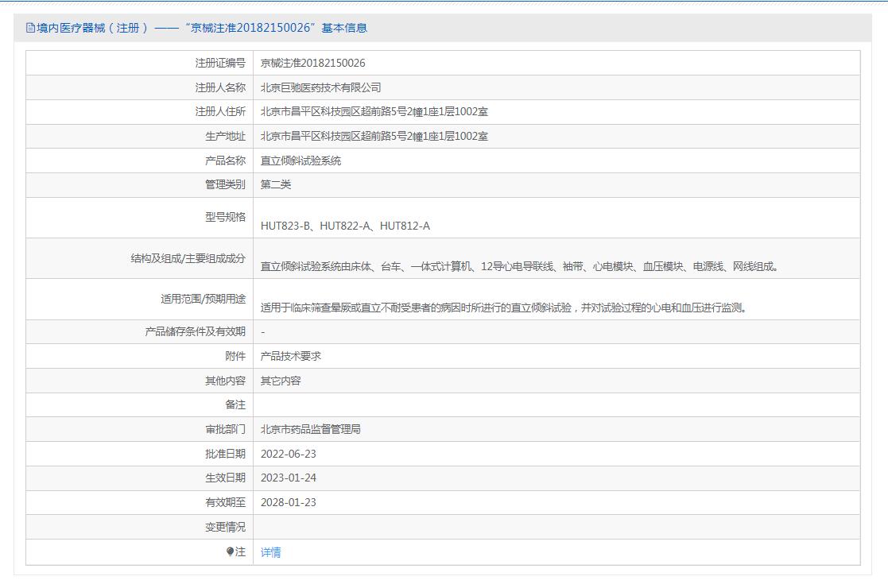This screenshot has height=588, width=888.
Task: Select the approval date 2022-06-23
Action: click(288, 454)
